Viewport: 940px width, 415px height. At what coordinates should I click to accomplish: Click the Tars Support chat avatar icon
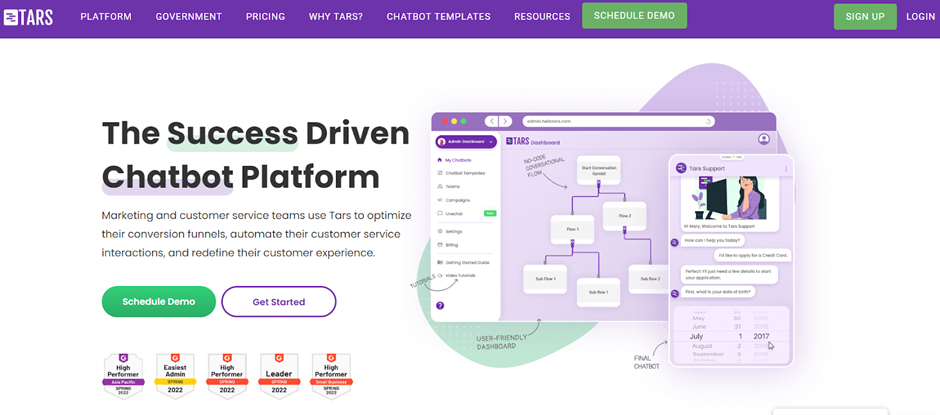681,168
